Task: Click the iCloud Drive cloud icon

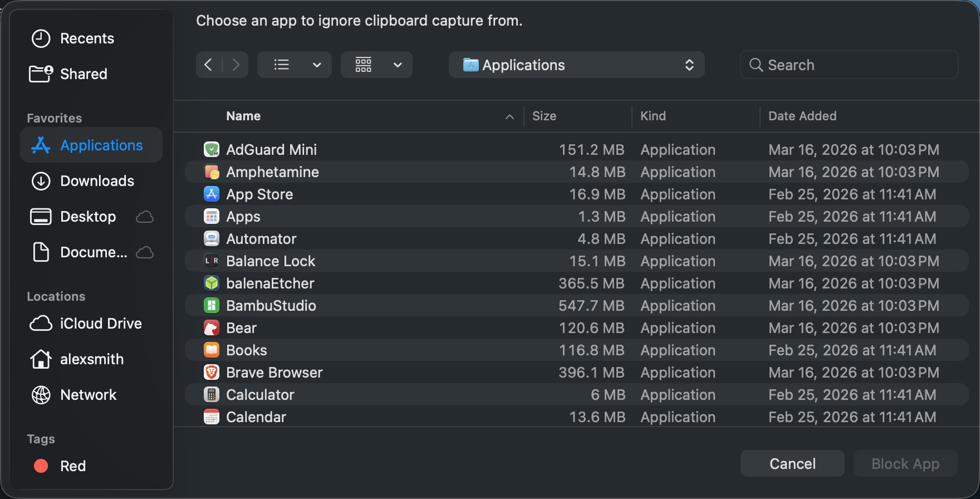Action: point(41,324)
